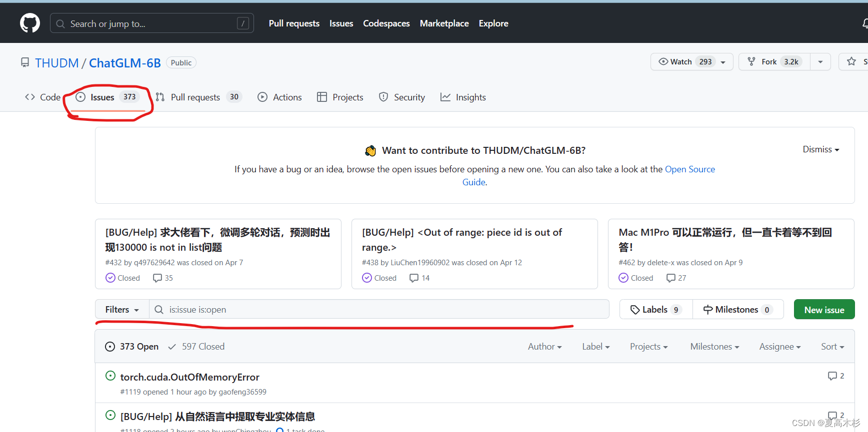Expand the Milestones filter dropdown

[x=714, y=347]
